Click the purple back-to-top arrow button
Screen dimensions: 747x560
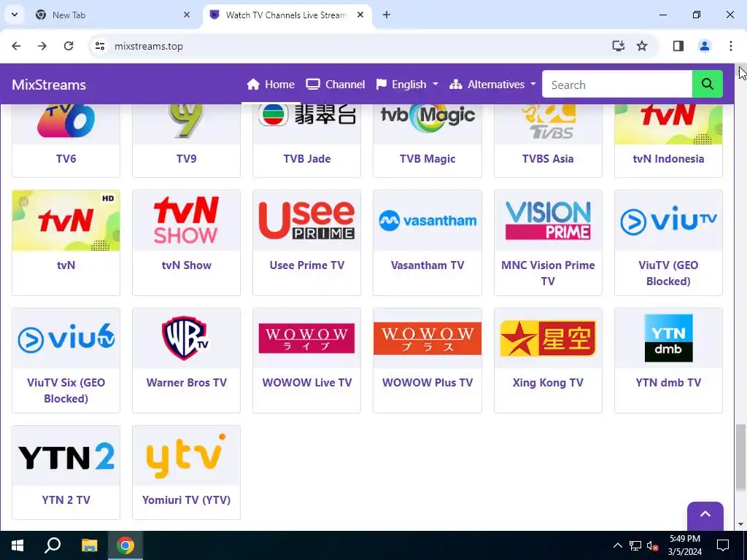coord(705,516)
